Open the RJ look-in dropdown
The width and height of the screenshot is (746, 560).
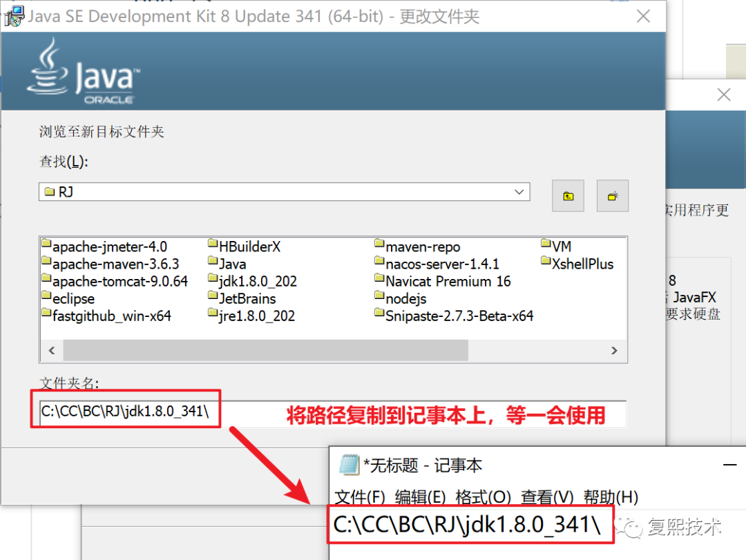[x=519, y=192]
